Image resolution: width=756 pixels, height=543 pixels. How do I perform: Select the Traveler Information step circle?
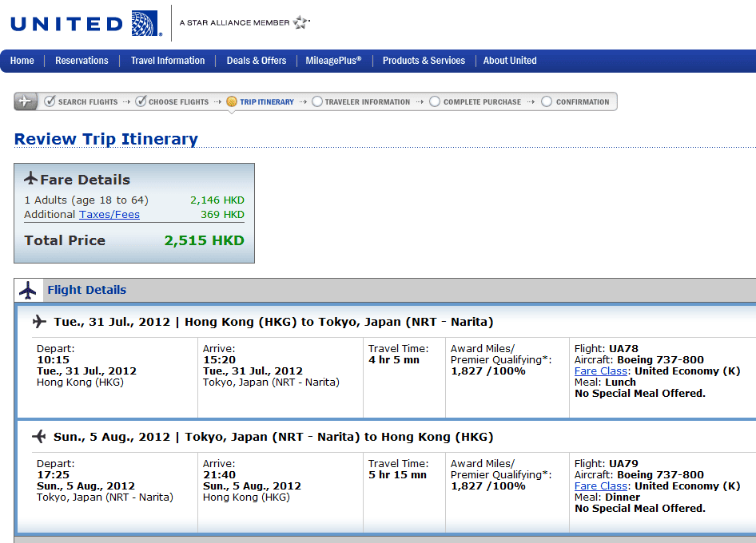click(317, 101)
